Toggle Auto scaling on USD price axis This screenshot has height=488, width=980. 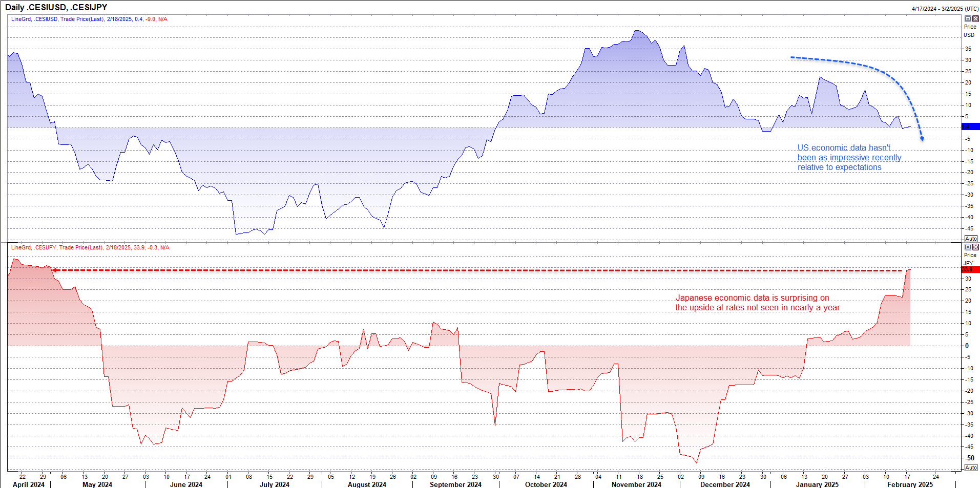coord(971,239)
